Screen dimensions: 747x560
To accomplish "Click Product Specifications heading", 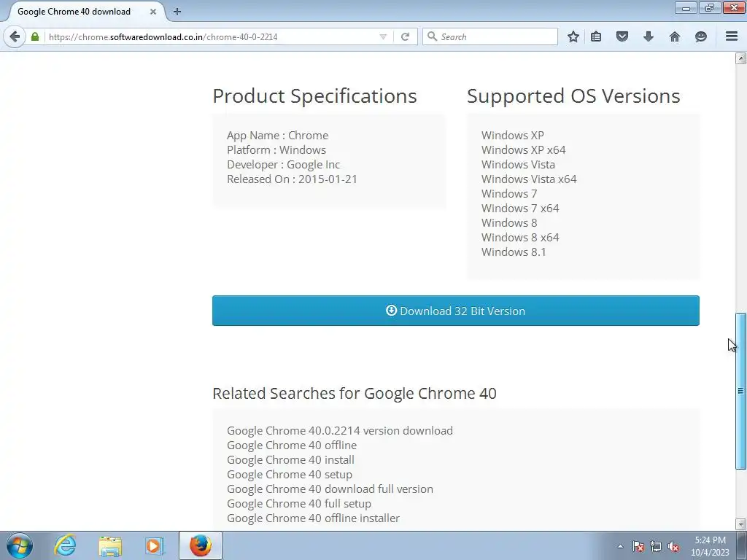I will (314, 96).
